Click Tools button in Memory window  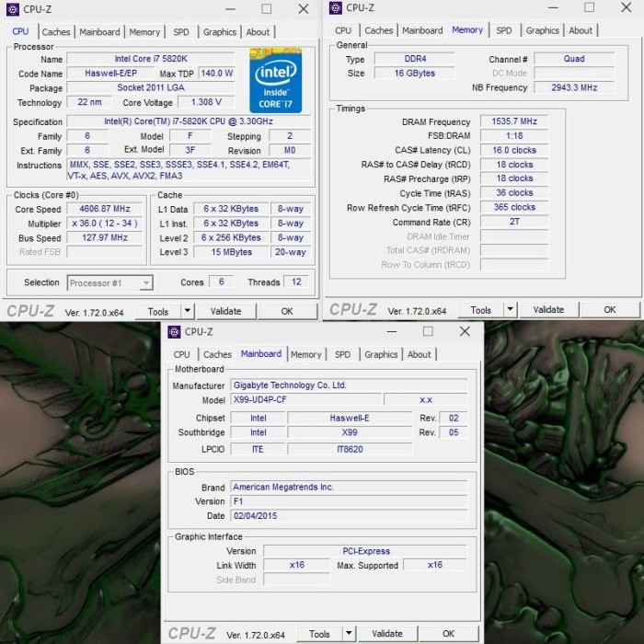[481, 310]
